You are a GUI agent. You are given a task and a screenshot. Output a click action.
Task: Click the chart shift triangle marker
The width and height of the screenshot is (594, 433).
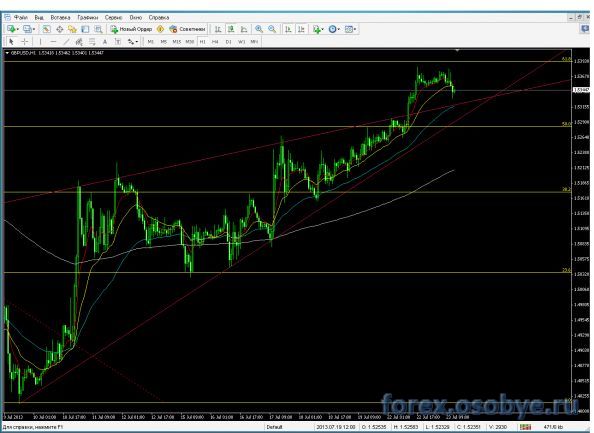(x=458, y=50)
